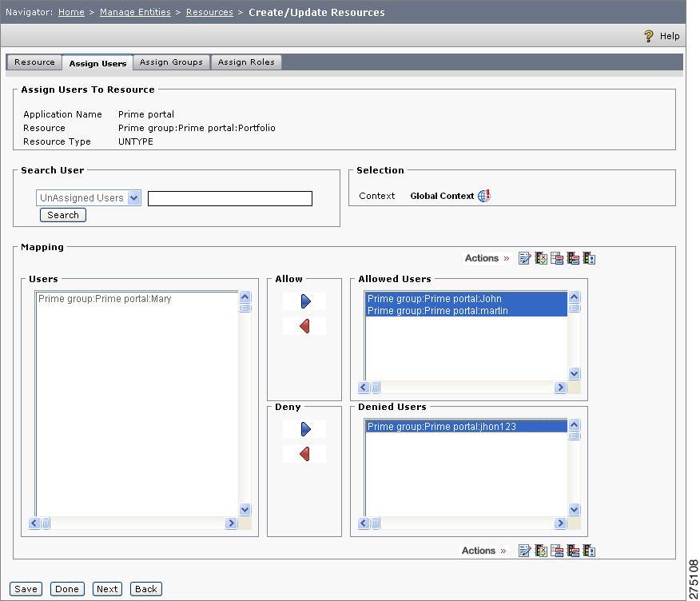Click the Global Context globe icon
This screenshot has height=601, width=700.
pos(484,196)
